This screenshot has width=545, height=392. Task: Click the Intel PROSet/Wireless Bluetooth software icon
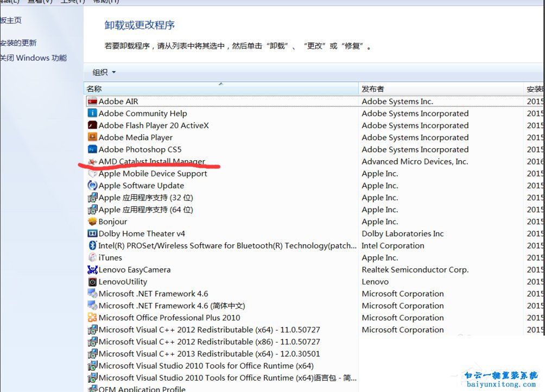coord(93,245)
